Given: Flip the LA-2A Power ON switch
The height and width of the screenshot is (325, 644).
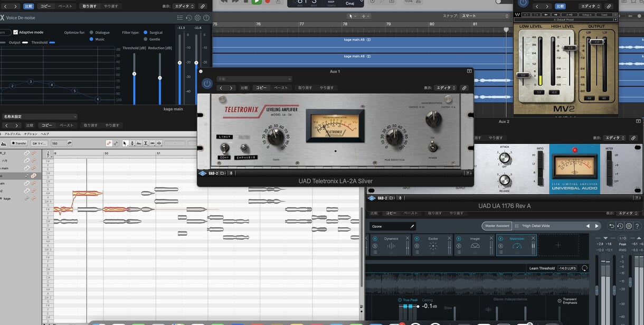Looking at the screenshot, I should coord(432,147).
